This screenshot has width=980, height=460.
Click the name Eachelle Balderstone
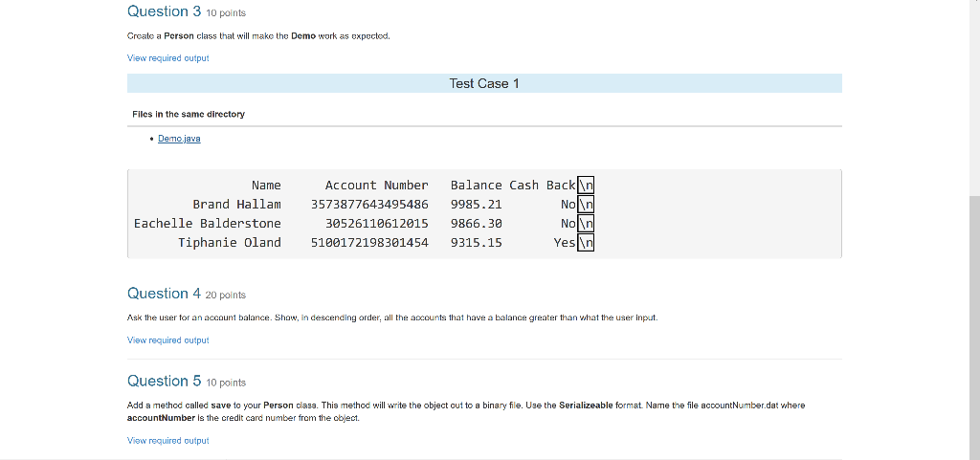pos(208,224)
